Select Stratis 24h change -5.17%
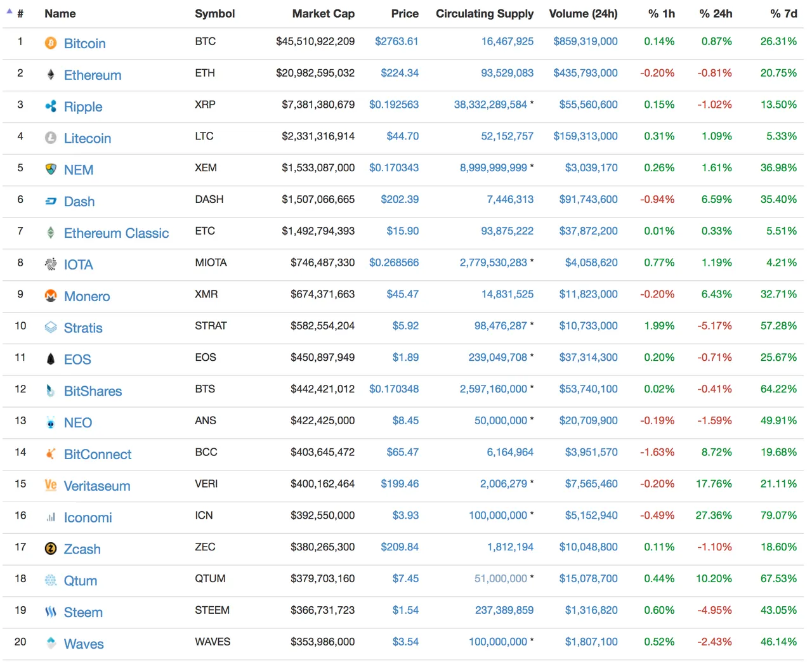 click(x=714, y=326)
